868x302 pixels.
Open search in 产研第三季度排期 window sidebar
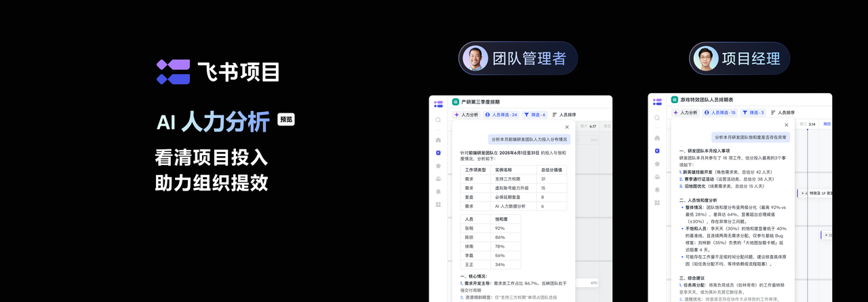(438, 120)
